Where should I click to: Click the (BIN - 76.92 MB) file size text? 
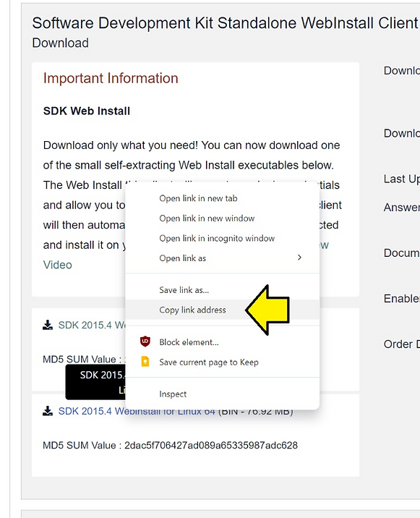click(x=256, y=412)
